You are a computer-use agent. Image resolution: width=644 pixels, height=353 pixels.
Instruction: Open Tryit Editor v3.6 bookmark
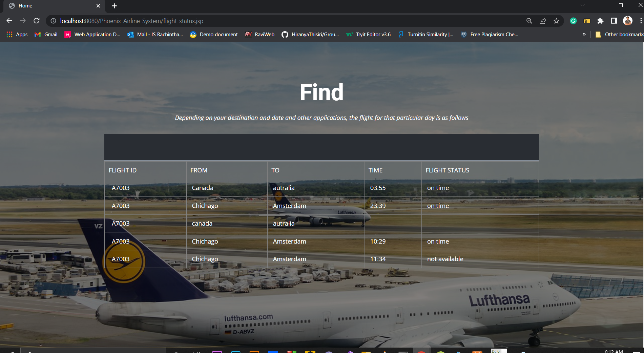[x=368, y=34]
